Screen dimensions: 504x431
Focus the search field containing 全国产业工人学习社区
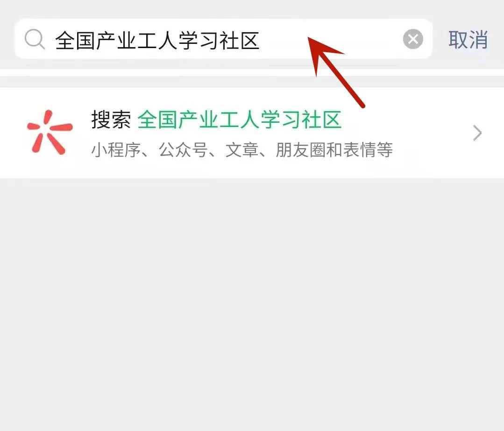click(x=223, y=39)
